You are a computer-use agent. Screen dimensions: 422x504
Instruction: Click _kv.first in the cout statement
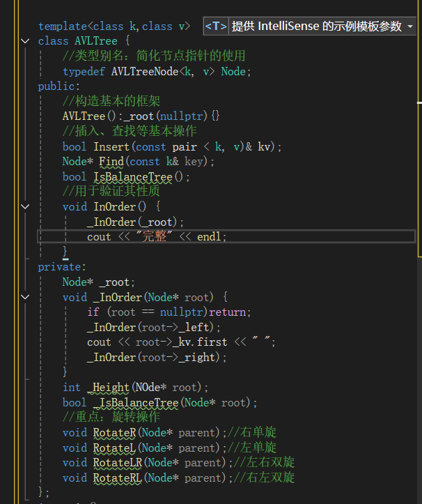[200, 342]
